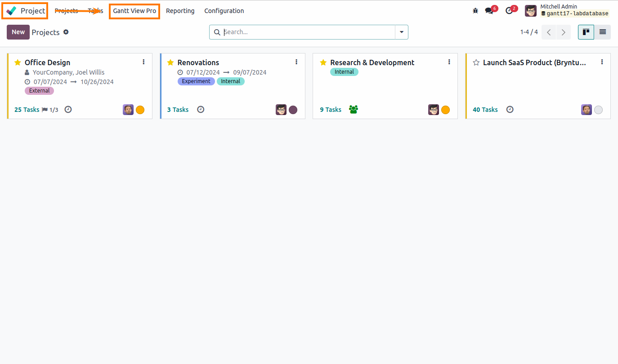Image resolution: width=618 pixels, height=364 pixels.
Task: Star the Launch SaaS Product project
Action: pyautogui.click(x=476, y=62)
